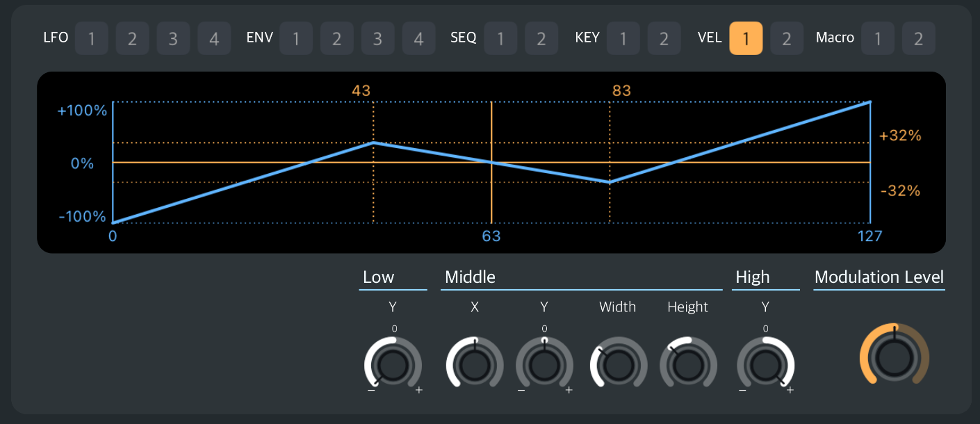
Task: Switch to SEQ source 1
Action: pos(500,38)
